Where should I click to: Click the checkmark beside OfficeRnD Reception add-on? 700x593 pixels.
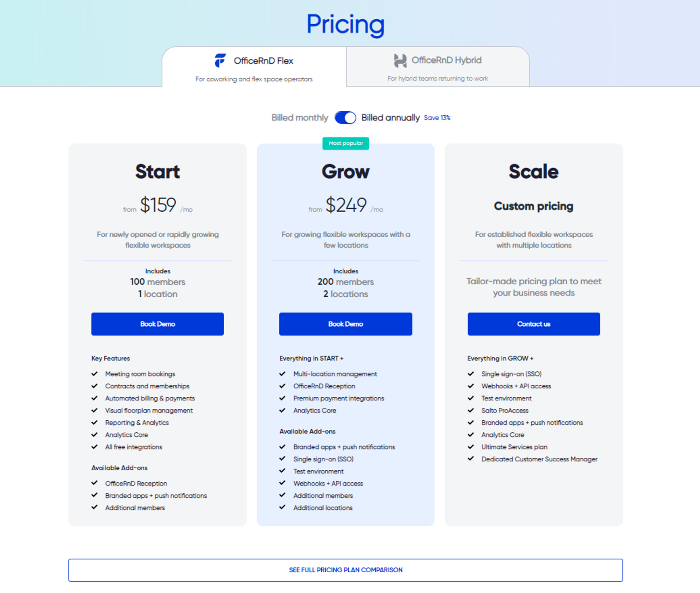click(94, 483)
